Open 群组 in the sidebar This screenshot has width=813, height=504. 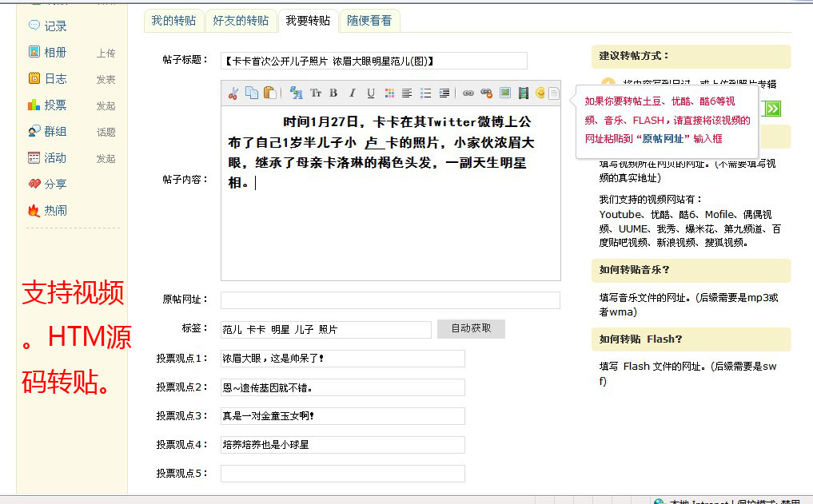[x=55, y=132]
